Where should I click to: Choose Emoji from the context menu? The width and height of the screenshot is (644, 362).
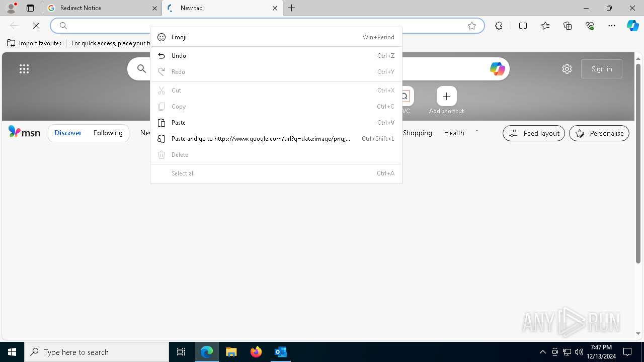276,37
